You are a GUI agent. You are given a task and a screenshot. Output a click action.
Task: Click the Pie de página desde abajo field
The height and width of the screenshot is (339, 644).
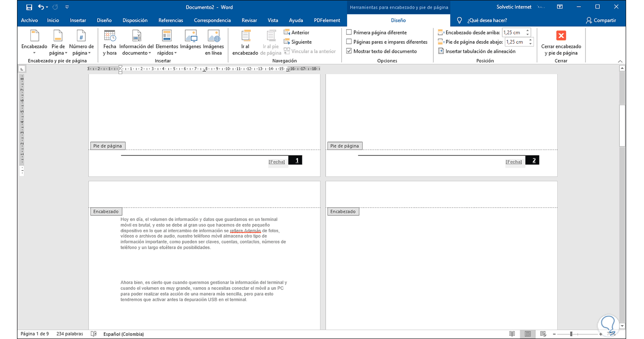pos(516,42)
